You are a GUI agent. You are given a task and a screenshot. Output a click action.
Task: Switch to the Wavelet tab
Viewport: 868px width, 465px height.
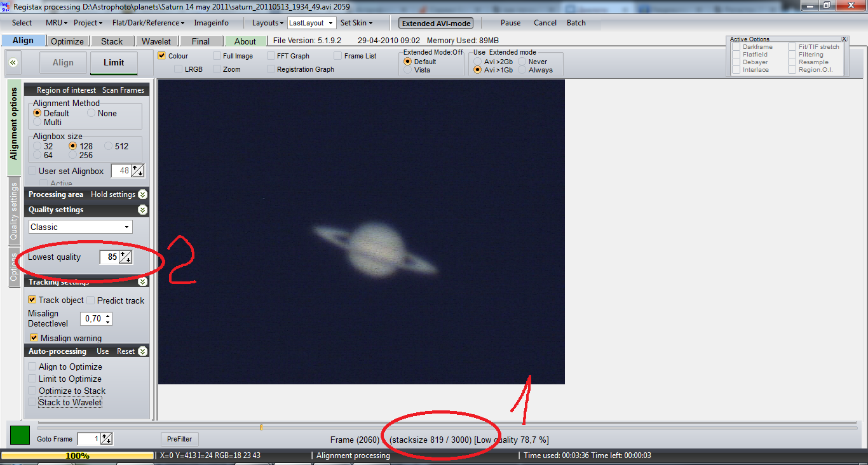coord(156,41)
